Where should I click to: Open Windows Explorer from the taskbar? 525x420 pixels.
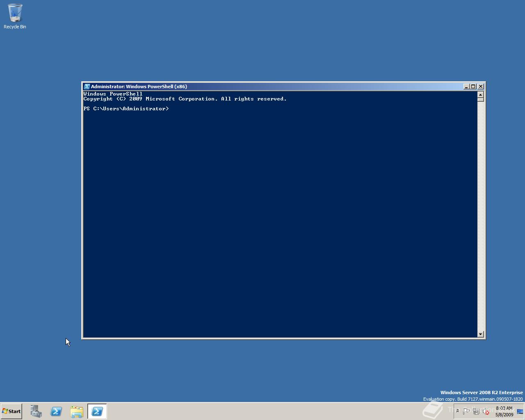click(x=77, y=411)
